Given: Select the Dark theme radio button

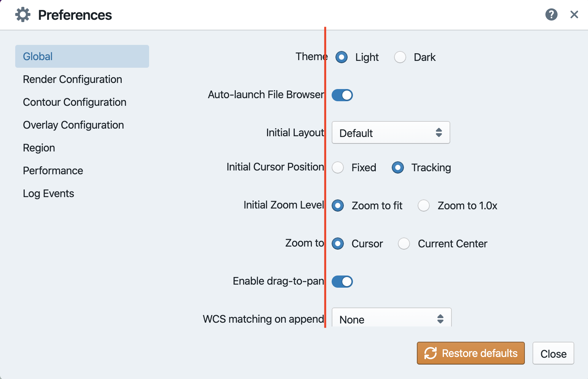Looking at the screenshot, I should click(400, 57).
